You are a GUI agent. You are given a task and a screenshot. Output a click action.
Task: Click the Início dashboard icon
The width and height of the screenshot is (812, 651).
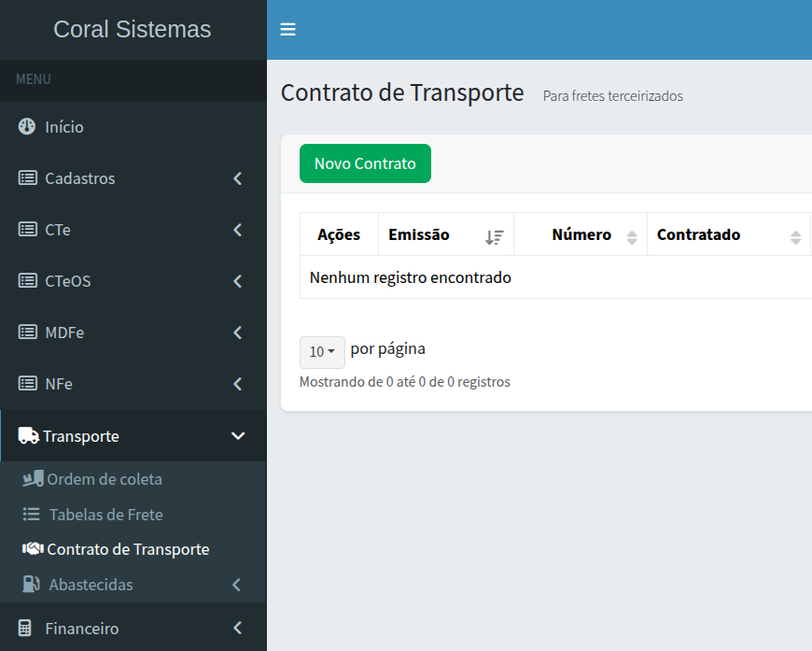pos(27,127)
